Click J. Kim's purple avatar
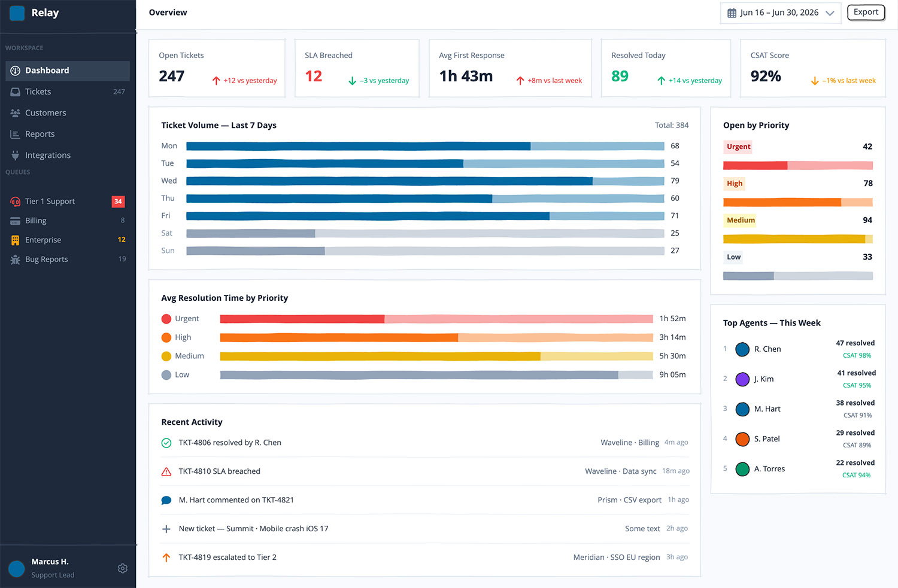 [742, 379]
